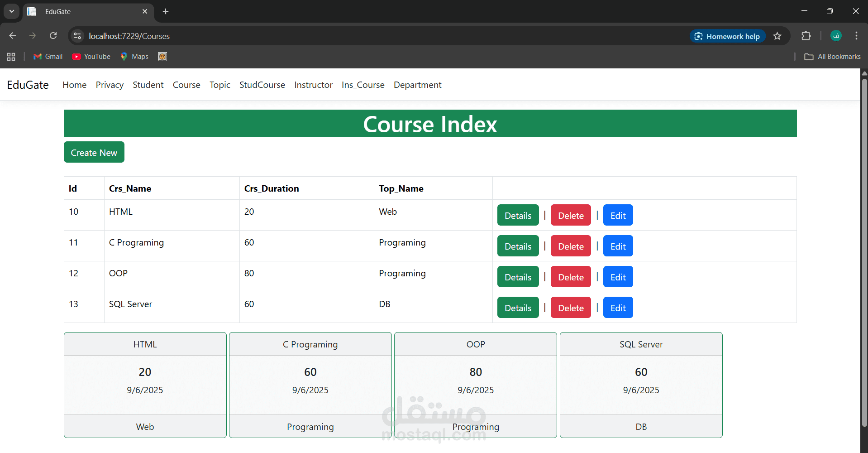This screenshot has height=453, width=868.
Task: Reload the page with the refresh icon
Action: point(53,36)
